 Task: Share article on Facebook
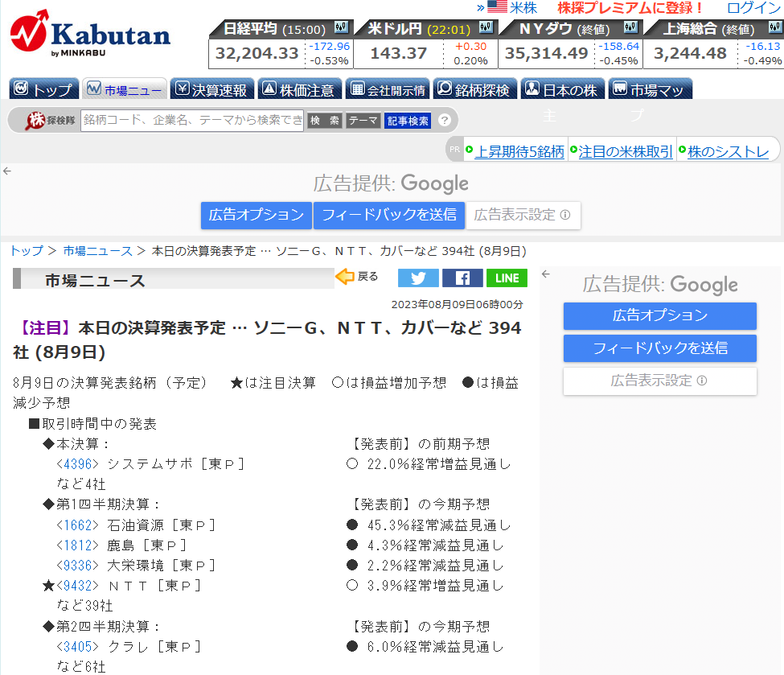point(462,278)
